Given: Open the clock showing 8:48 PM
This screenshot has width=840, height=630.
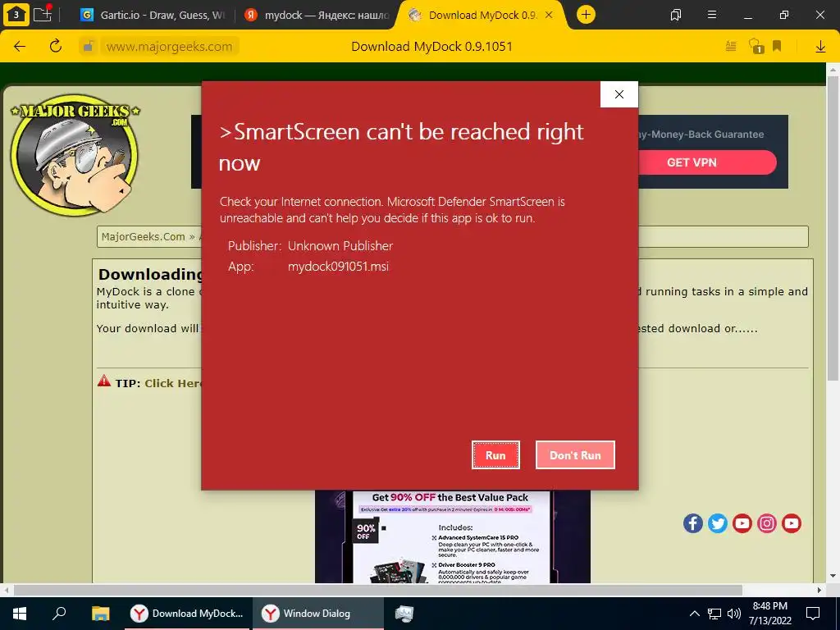Looking at the screenshot, I should pyautogui.click(x=769, y=614).
